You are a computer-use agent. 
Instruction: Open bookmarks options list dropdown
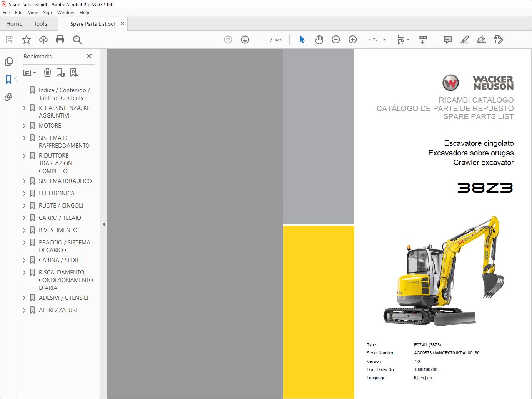click(x=30, y=73)
